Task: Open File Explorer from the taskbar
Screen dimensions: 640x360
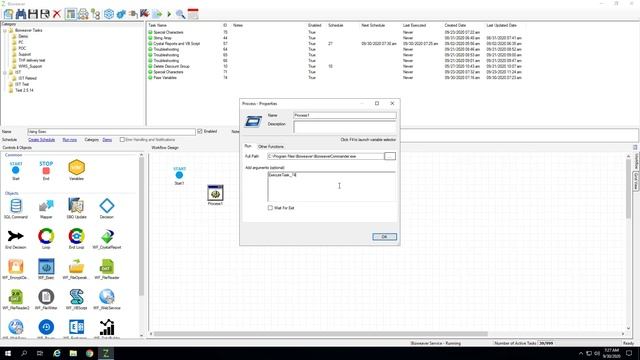Action: [x=73, y=353]
